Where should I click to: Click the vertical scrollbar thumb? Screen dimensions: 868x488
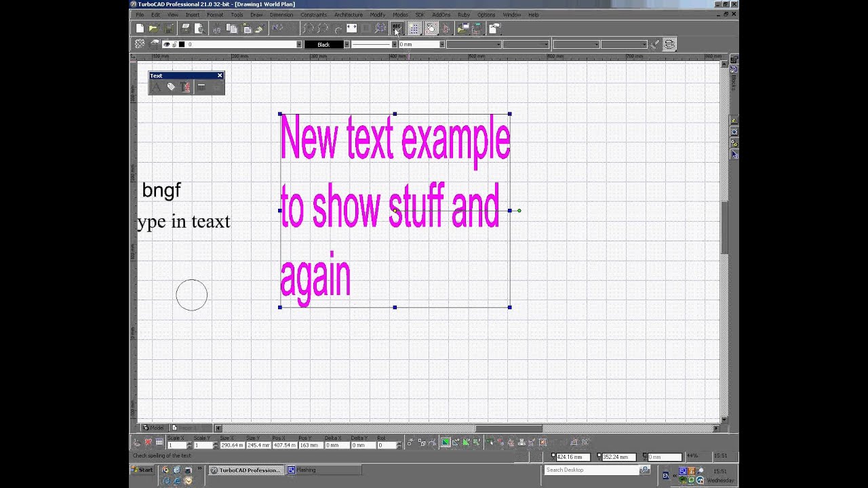click(x=724, y=228)
